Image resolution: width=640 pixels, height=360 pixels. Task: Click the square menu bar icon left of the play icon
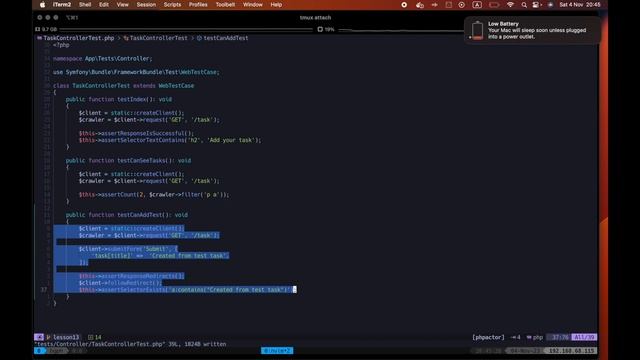[x=449, y=5]
